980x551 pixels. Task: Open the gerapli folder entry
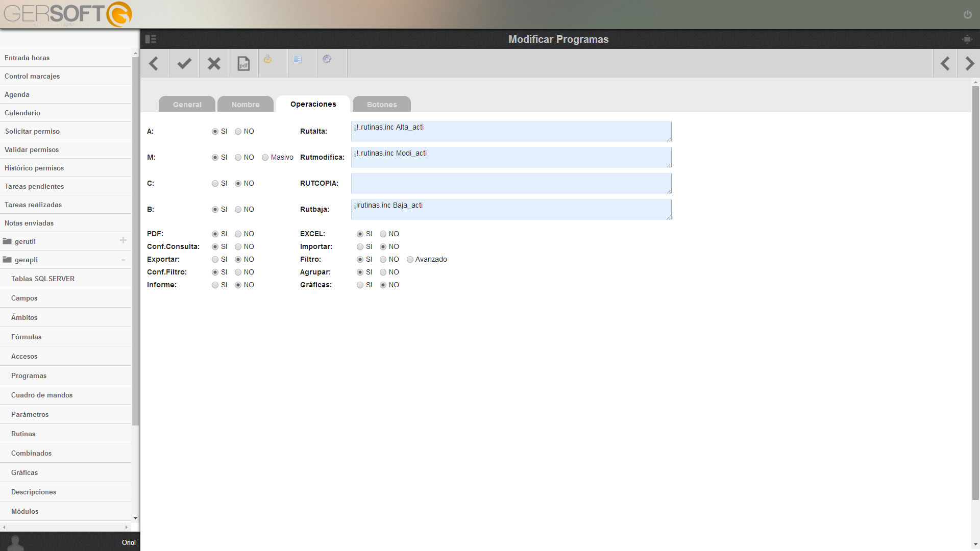coord(66,260)
